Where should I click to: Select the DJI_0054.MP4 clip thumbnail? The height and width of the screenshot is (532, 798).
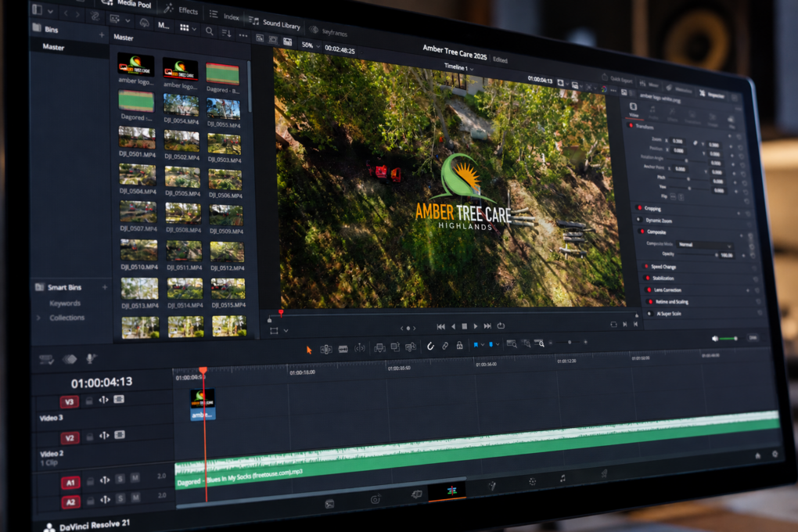pyautogui.click(x=182, y=106)
